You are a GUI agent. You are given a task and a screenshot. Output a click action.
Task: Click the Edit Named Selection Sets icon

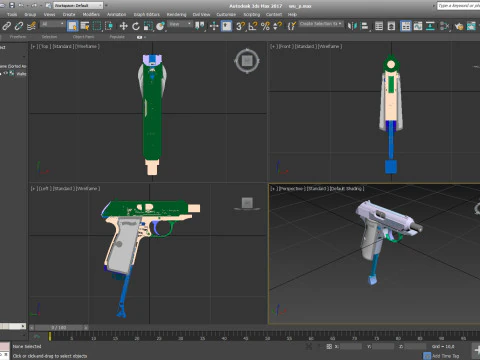click(291, 26)
